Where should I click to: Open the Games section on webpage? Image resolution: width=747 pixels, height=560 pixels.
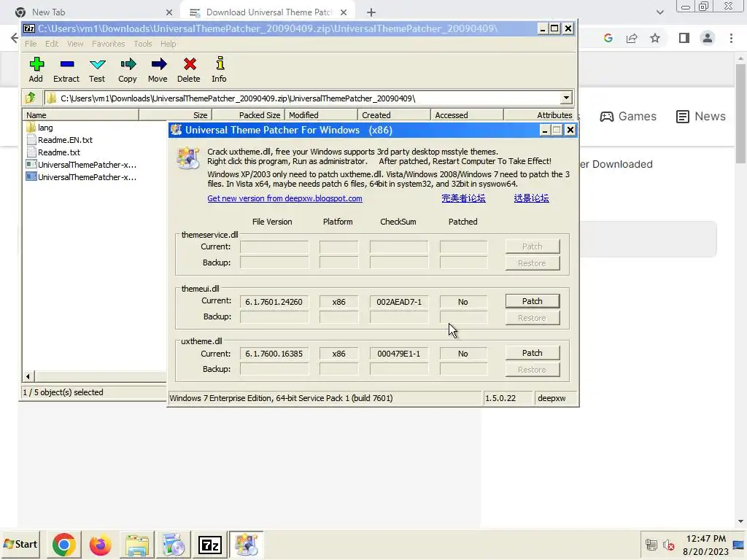[x=628, y=116]
